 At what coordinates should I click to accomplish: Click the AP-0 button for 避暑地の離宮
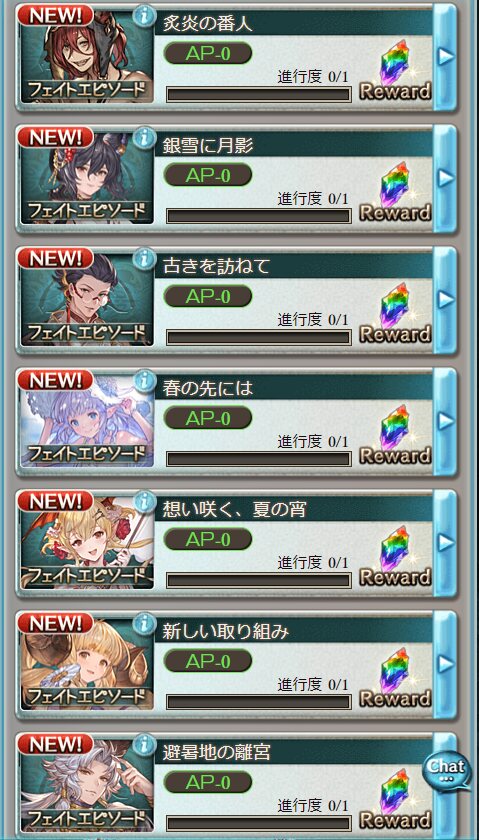(208, 782)
